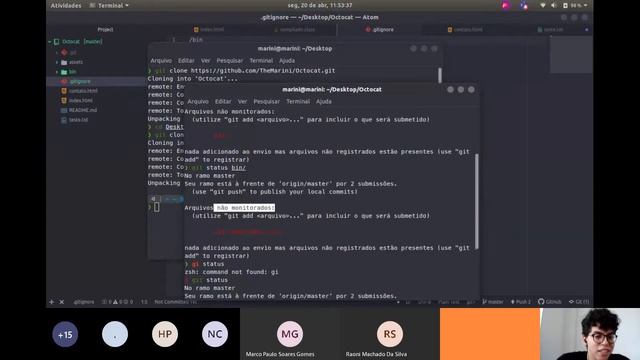Viewport: 640px width, 360px height.
Task: Switch to the contato.html editor tab
Action: pos(464,29)
